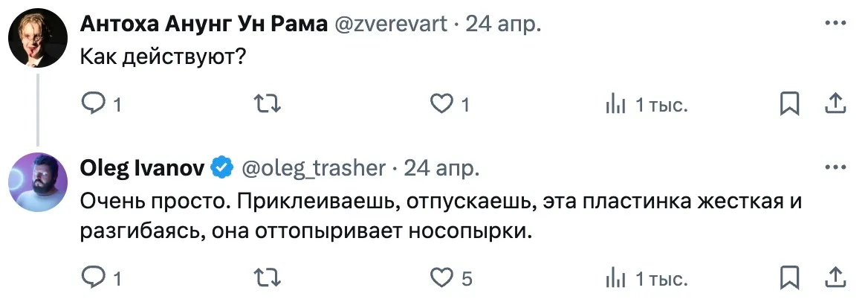Reply to Антоха's tweet "Как действуют?"
The image size is (868, 305).
coord(93,104)
